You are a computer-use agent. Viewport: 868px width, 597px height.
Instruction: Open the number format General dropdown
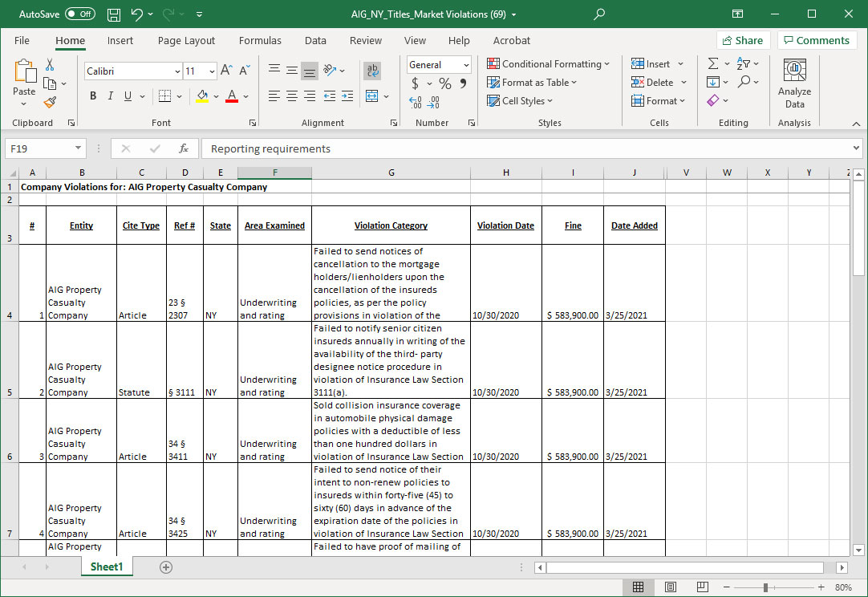(x=466, y=65)
